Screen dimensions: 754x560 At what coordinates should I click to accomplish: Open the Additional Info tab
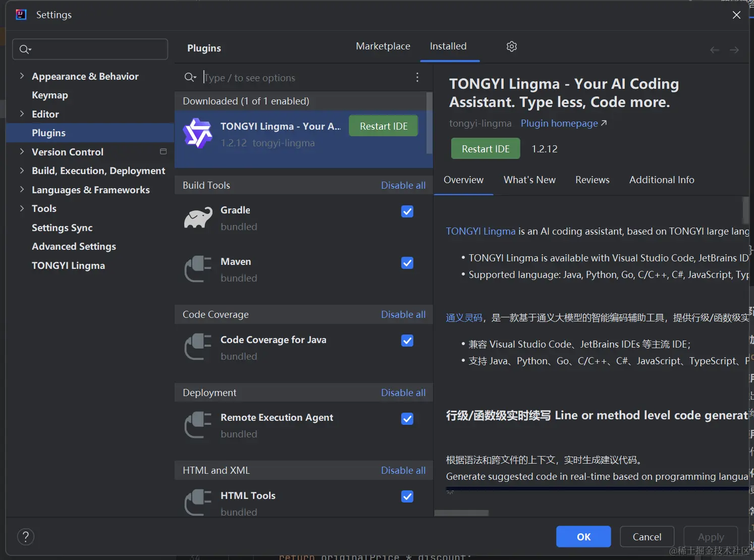coord(662,180)
